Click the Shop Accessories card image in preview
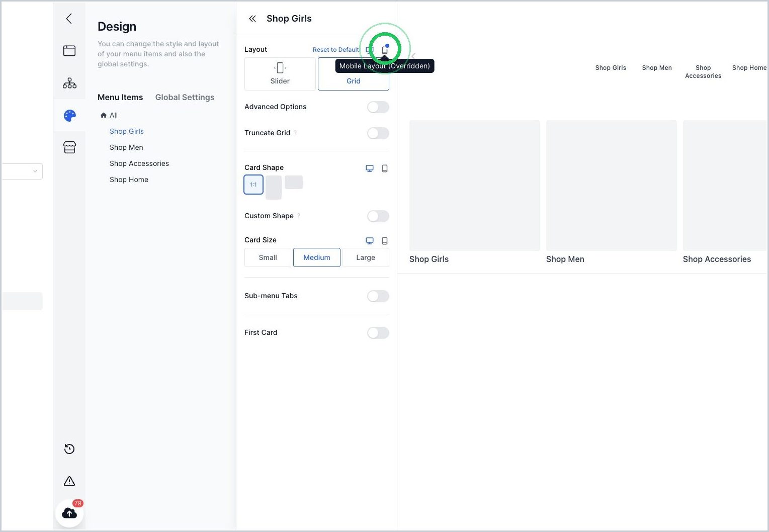Image resolution: width=769 pixels, height=532 pixels. [x=725, y=186]
